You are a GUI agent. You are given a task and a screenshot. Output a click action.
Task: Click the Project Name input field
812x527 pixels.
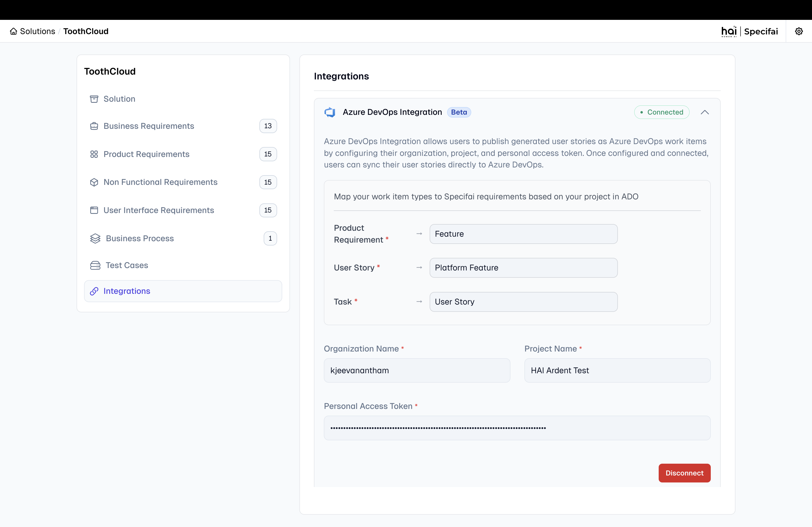(x=618, y=371)
